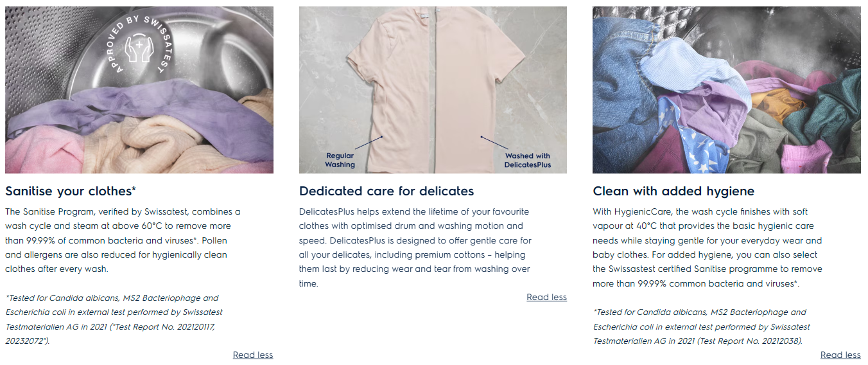Click the Test Report No. 202120117 footnote
868x365 pixels.
coord(114,319)
